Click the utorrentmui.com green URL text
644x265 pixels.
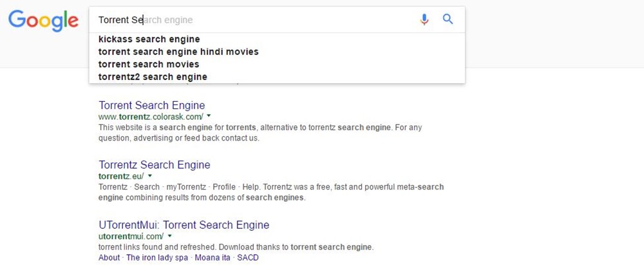pyautogui.click(x=131, y=237)
